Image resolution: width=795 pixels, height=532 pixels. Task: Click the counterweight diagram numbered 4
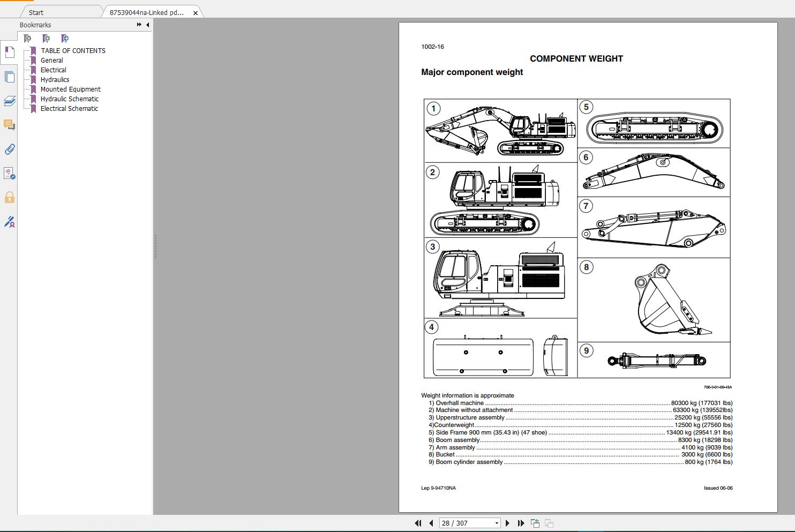(501, 348)
